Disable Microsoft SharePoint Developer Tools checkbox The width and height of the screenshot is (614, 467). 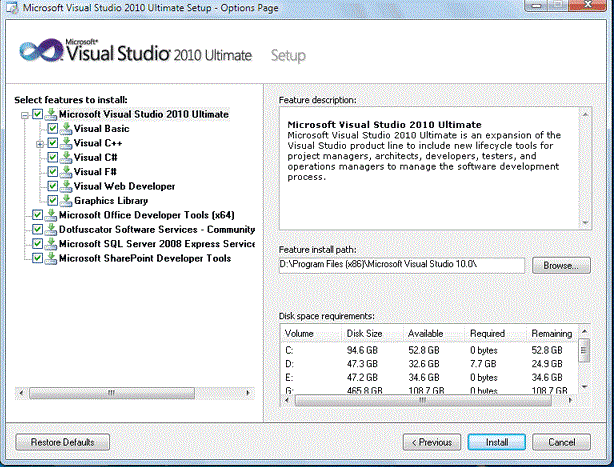[x=37, y=258]
